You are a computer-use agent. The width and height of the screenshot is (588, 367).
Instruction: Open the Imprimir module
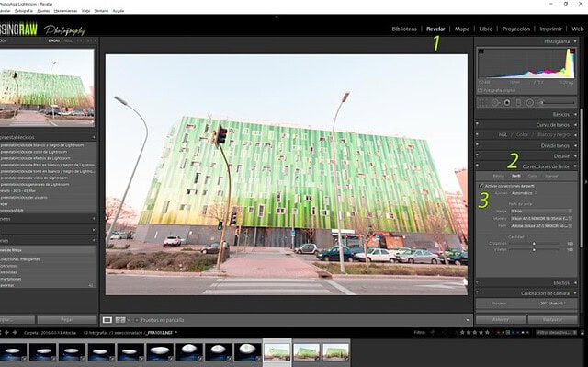[x=550, y=29]
